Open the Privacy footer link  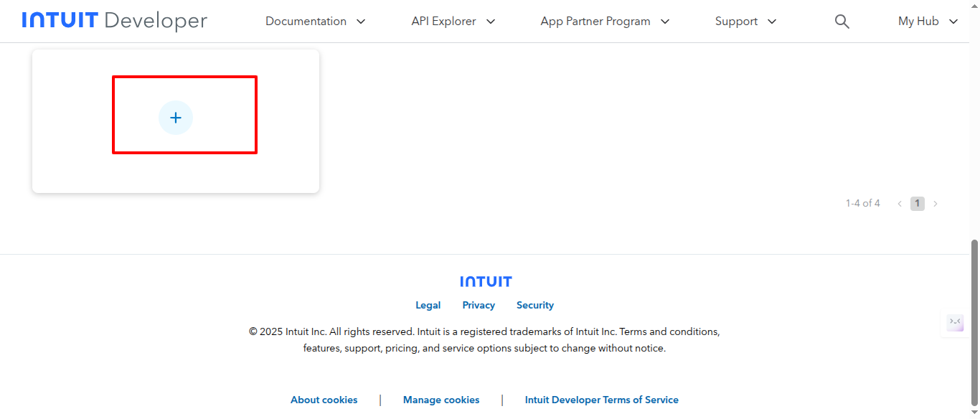[479, 305]
